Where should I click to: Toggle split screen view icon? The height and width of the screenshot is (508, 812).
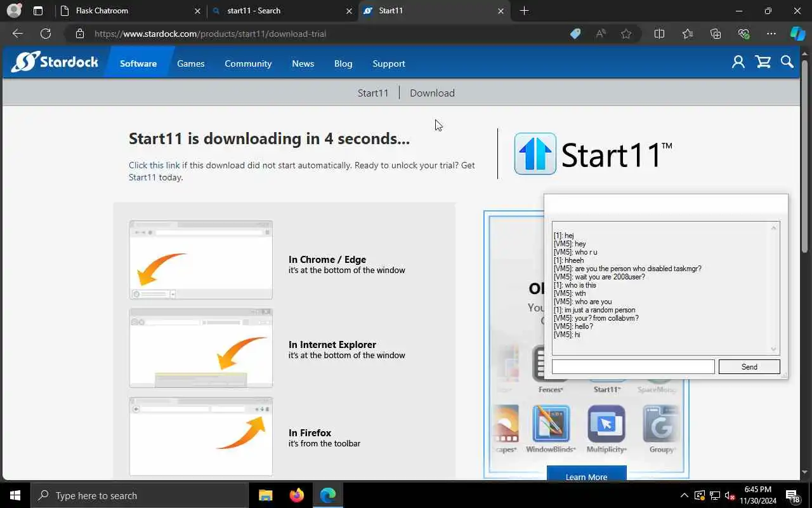coord(659,34)
